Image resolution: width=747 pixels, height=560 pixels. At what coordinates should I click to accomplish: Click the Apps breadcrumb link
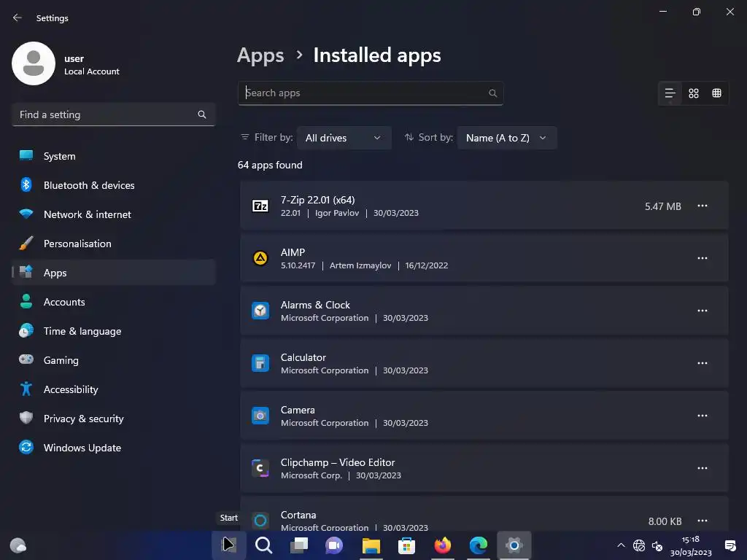click(260, 55)
